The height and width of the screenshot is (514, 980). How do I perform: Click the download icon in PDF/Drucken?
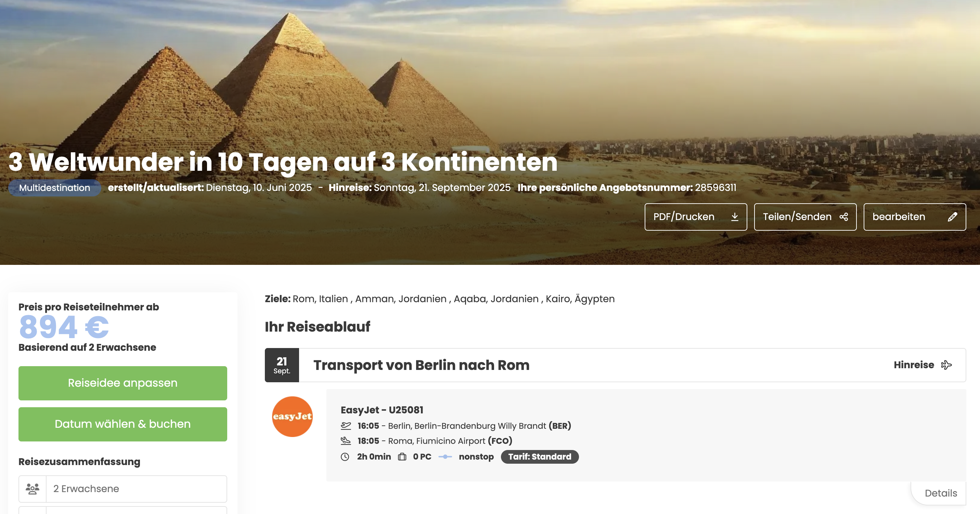tap(735, 217)
